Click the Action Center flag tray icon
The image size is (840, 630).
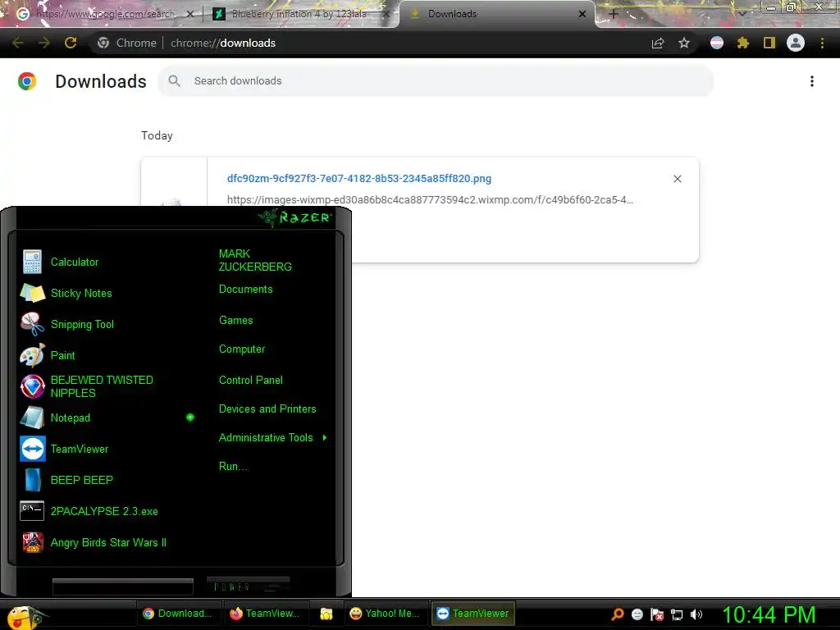(x=657, y=614)
